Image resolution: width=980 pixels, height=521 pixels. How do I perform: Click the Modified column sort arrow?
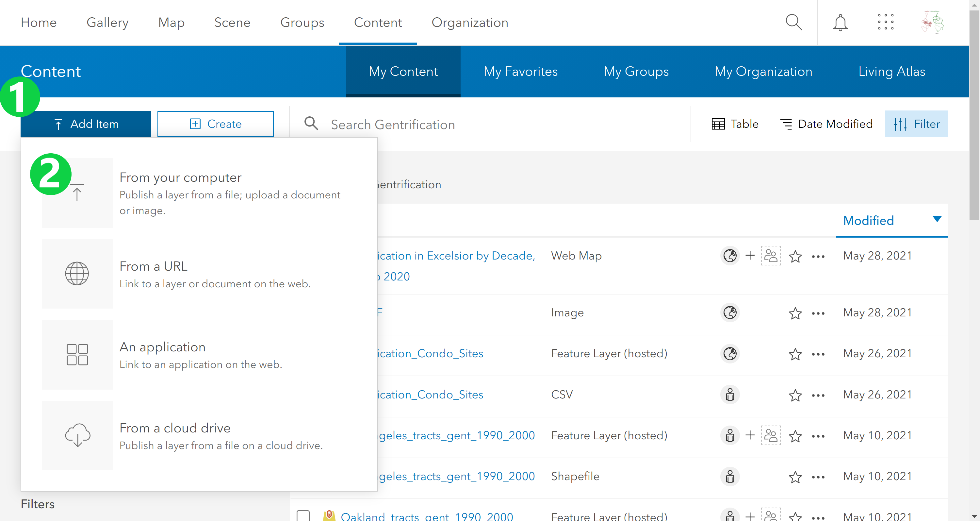[937, 219]
